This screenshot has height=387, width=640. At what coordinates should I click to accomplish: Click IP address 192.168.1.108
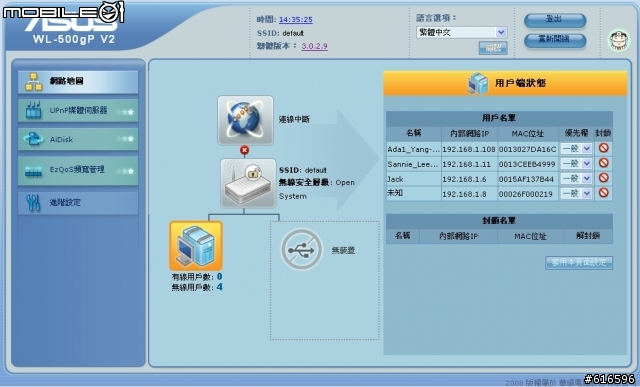pos(469,149)
